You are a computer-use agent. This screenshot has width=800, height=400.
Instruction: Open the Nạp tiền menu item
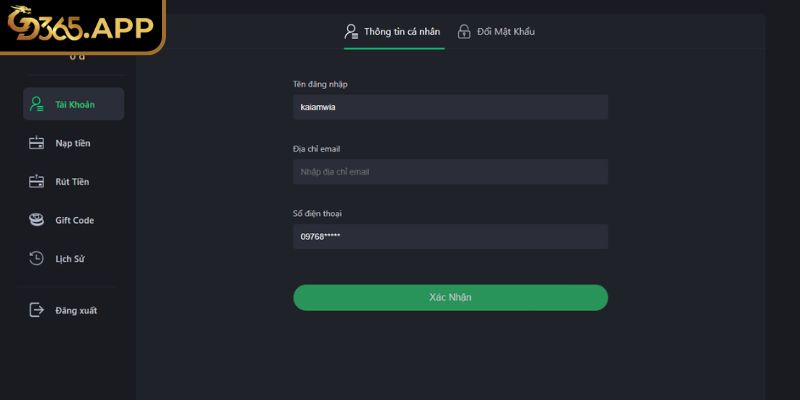73,143
